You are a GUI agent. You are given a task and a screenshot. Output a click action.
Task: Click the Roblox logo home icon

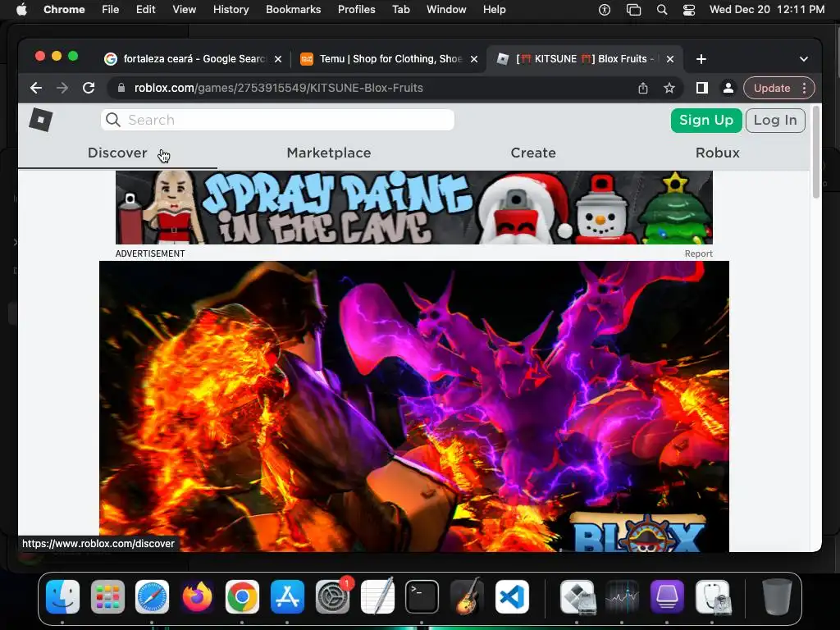[x=41, y=120]
